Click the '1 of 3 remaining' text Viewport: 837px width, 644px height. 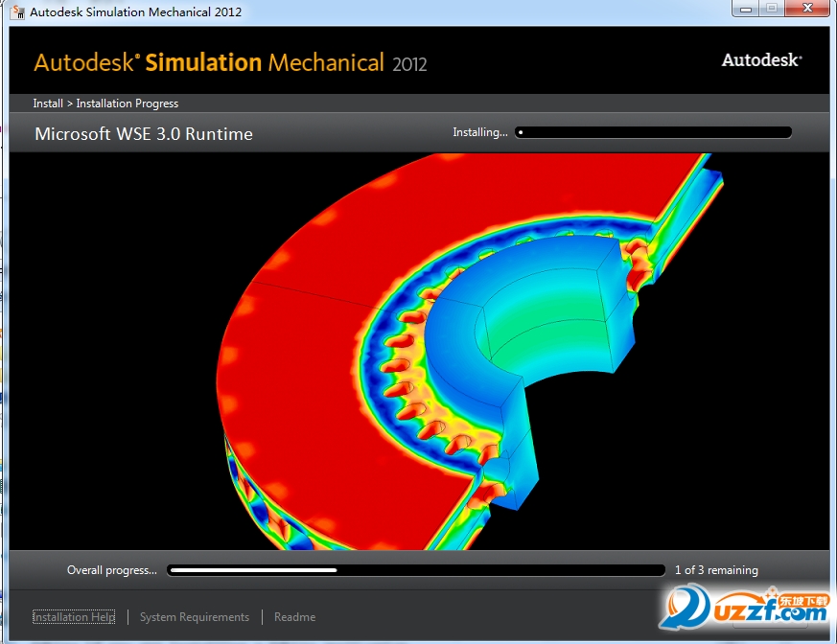716,570
